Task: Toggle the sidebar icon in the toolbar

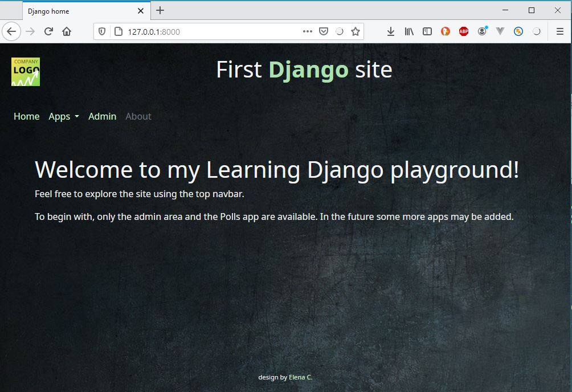Action: click(427, 31)
